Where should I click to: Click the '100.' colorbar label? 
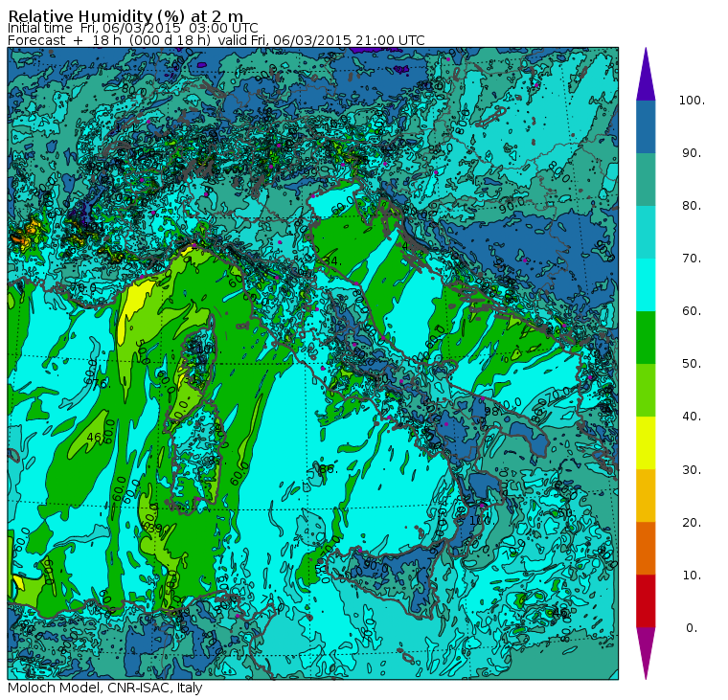tap(692, 101)
